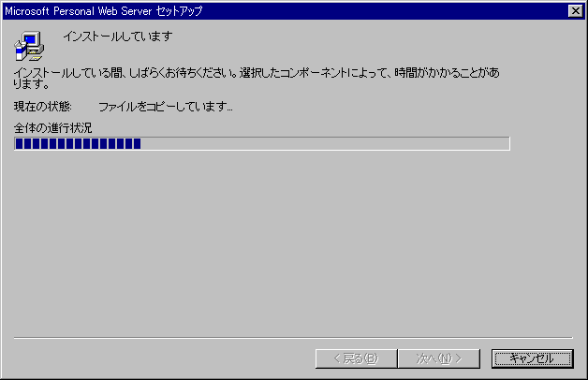Click the last filled progress block
The height and width of the screenshot is (380, 588).
click(x=138, y=143)
